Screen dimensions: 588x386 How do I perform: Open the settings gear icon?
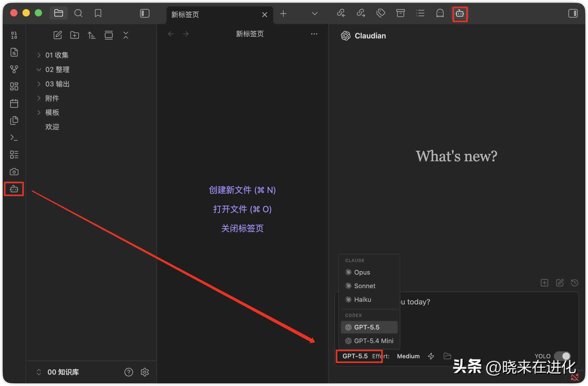[x=144, y=372]
